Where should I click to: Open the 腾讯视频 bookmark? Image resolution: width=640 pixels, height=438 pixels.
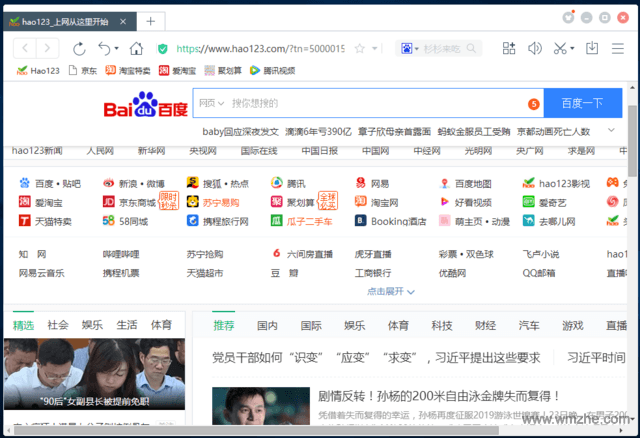272,71
